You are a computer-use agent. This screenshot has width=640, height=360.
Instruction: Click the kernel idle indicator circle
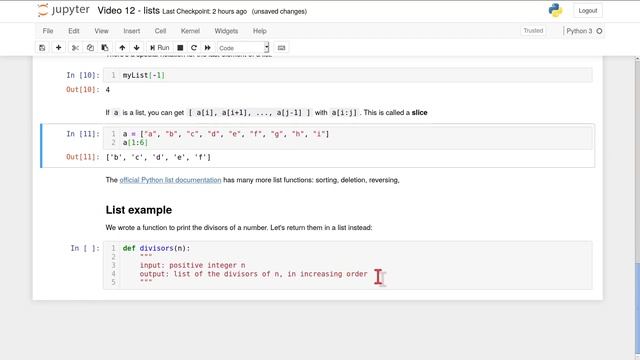tap(599, 31)
